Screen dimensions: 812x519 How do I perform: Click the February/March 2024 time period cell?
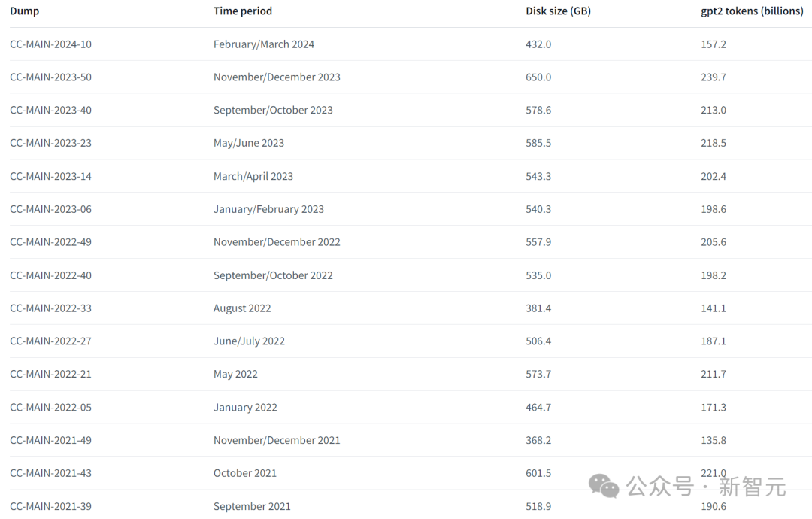coord(264,44)
